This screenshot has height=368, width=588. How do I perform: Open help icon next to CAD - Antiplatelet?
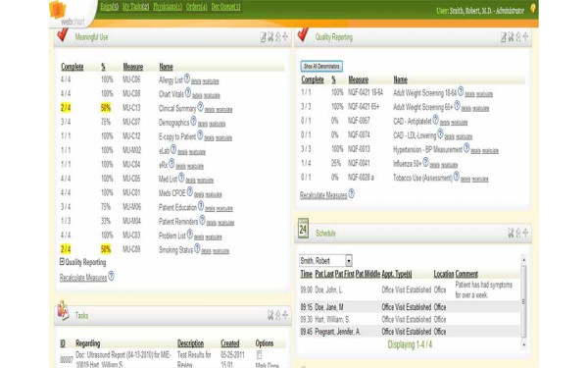click(435, 120)
